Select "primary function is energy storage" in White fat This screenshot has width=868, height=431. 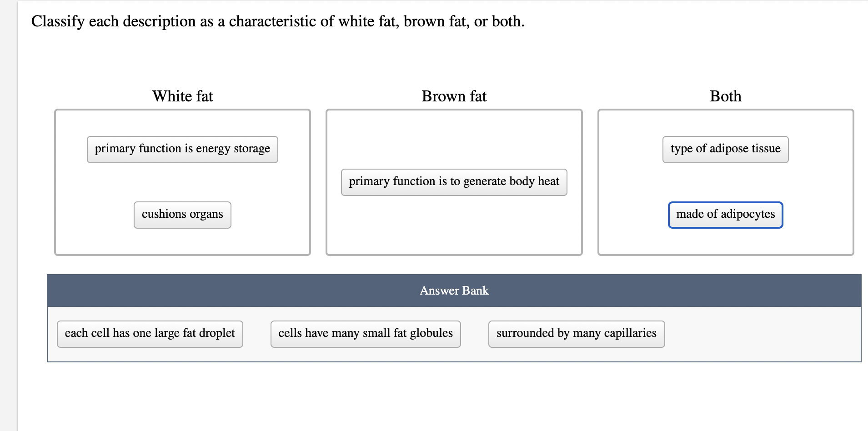pos(182,149)
